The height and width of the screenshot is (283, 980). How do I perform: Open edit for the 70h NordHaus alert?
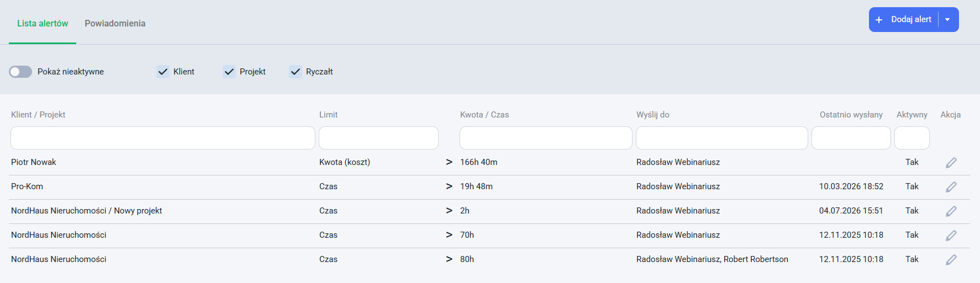[951, 236]
